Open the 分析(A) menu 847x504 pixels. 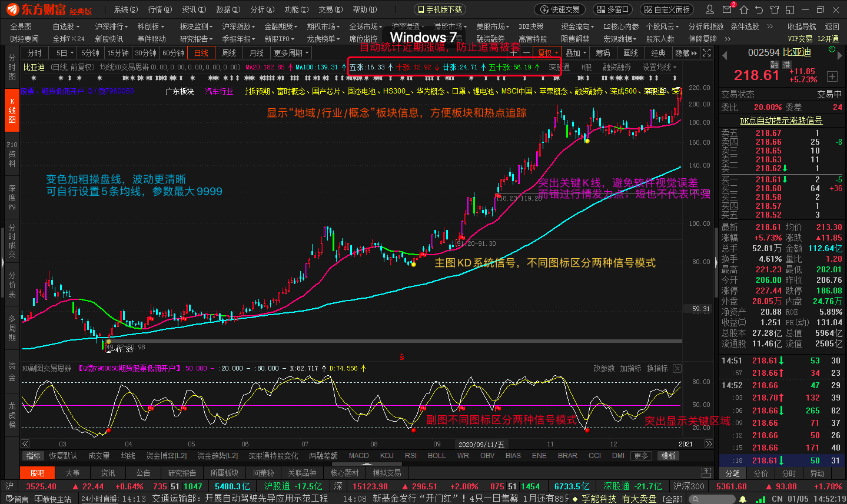[263, 9]
